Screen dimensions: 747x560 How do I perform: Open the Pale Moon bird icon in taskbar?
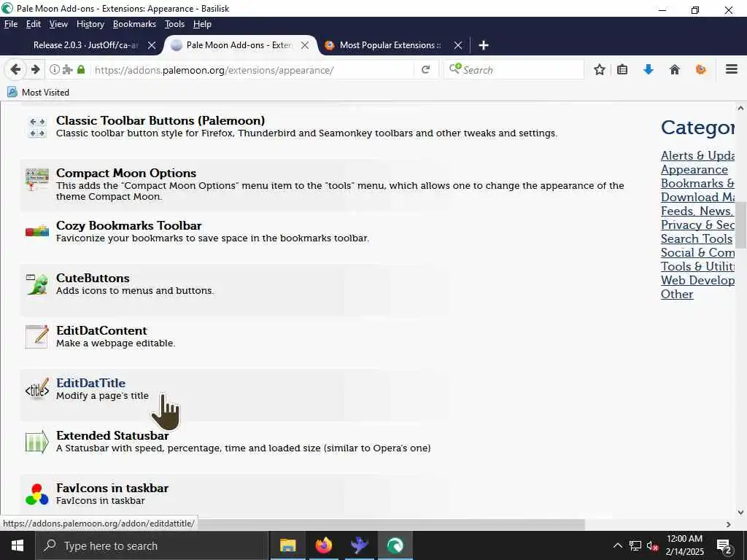359,545
